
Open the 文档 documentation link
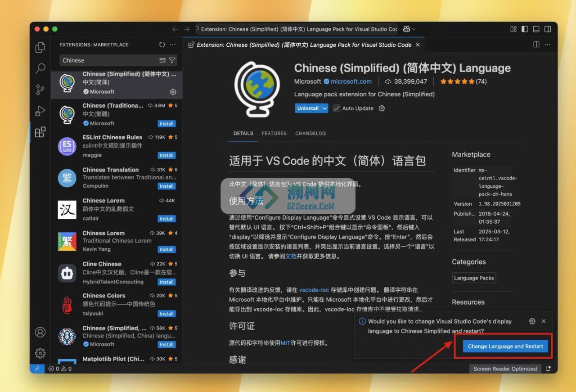pyautogui.click(x=291, y=256)
